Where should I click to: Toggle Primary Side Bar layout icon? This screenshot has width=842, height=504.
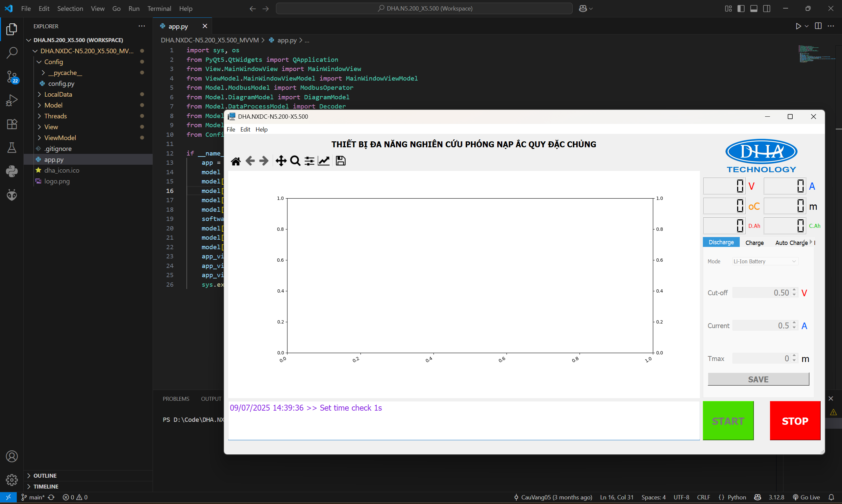pos(741,9)
